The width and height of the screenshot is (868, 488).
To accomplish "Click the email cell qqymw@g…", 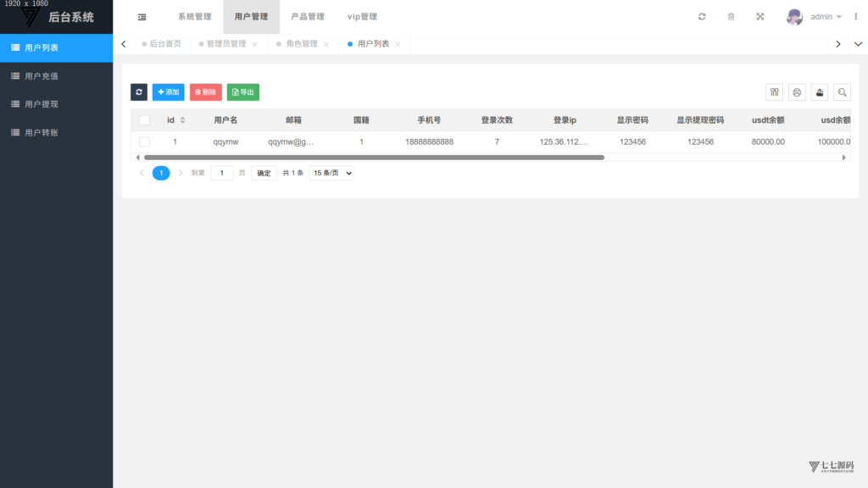I will click(x=292, y=141).
